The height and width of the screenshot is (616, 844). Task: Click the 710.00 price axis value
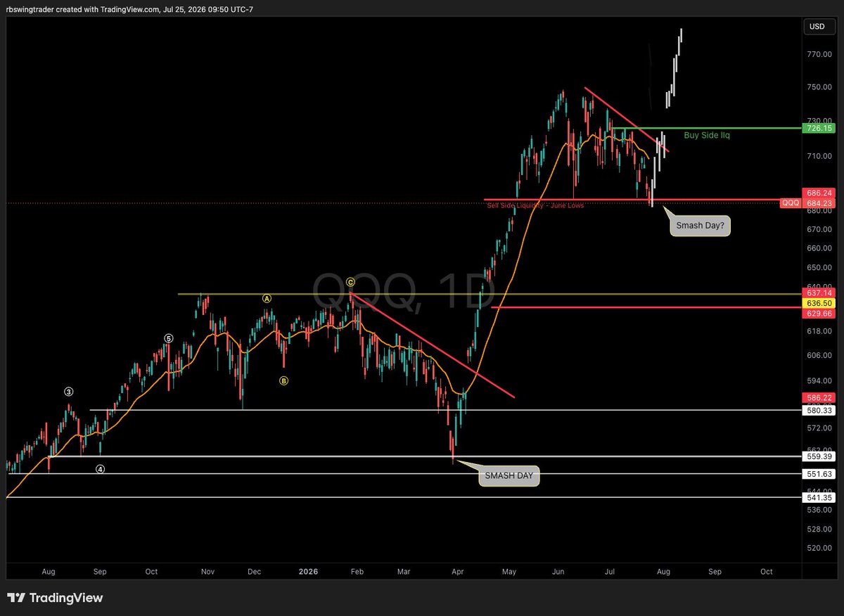tap(819, 156)
